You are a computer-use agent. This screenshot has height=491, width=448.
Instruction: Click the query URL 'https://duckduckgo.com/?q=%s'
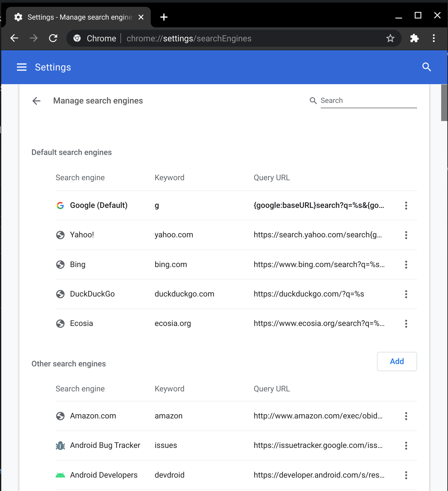(309, 294)
